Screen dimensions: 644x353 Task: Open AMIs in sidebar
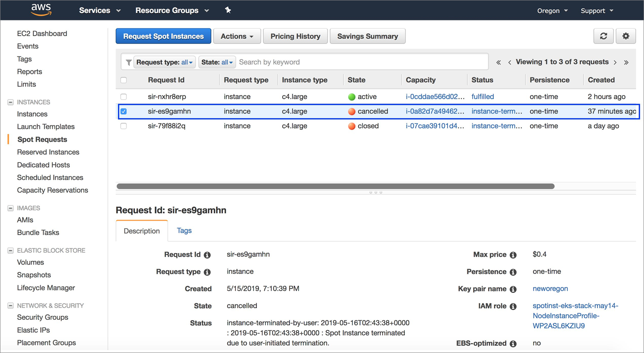click(25, 220)
